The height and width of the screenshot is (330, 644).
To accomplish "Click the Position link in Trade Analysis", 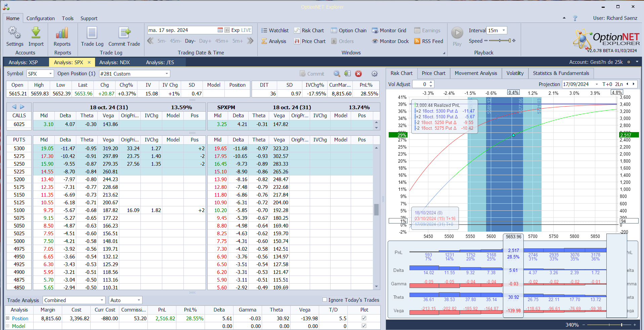I will click(20, 319).
